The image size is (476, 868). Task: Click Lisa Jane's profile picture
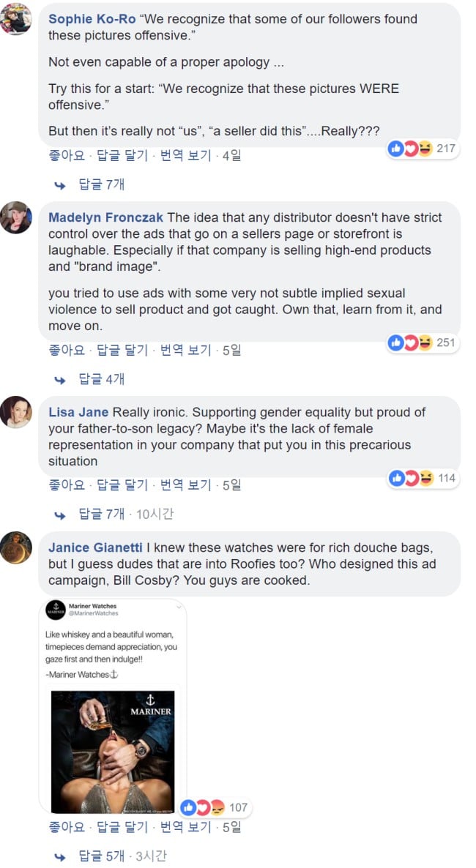tap(16, 412)
